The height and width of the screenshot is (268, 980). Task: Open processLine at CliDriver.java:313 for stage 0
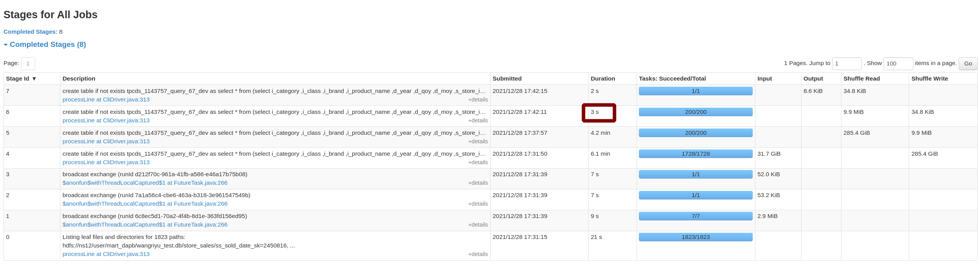[106, 254]
